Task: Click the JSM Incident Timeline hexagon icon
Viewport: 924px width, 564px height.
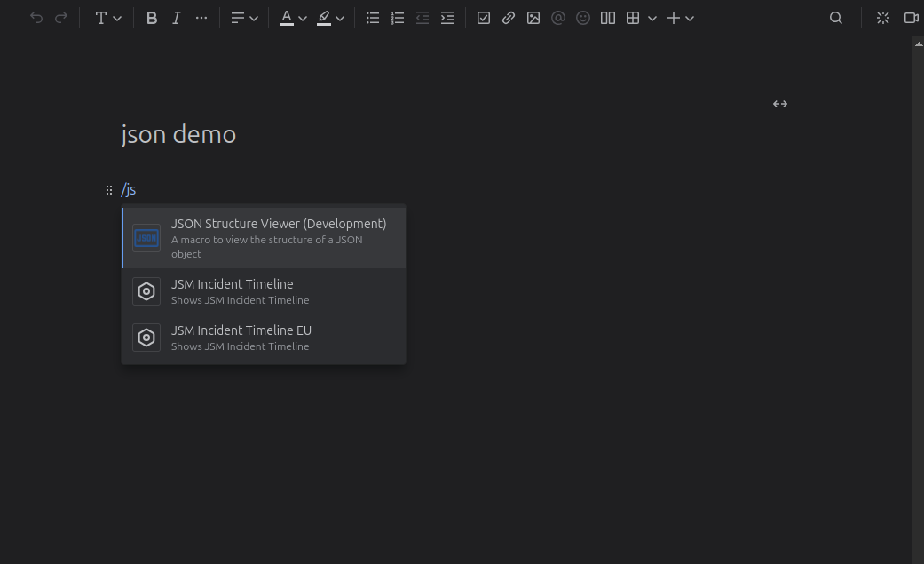Action: point(146,291)
